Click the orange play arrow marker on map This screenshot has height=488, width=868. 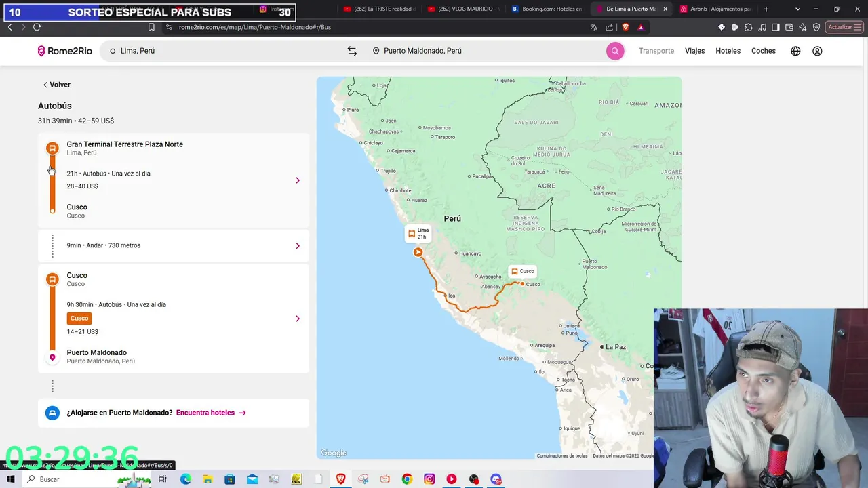coord(418,252)
